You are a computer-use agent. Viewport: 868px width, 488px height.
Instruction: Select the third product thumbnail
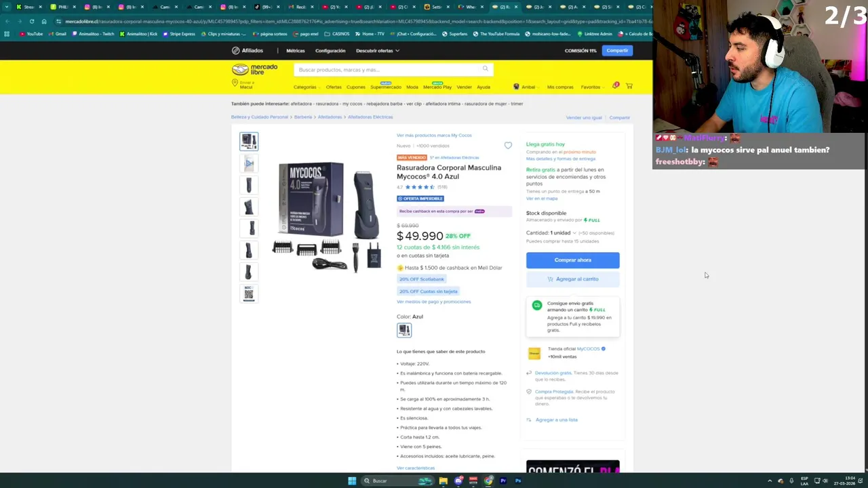[x=249, y=184]
